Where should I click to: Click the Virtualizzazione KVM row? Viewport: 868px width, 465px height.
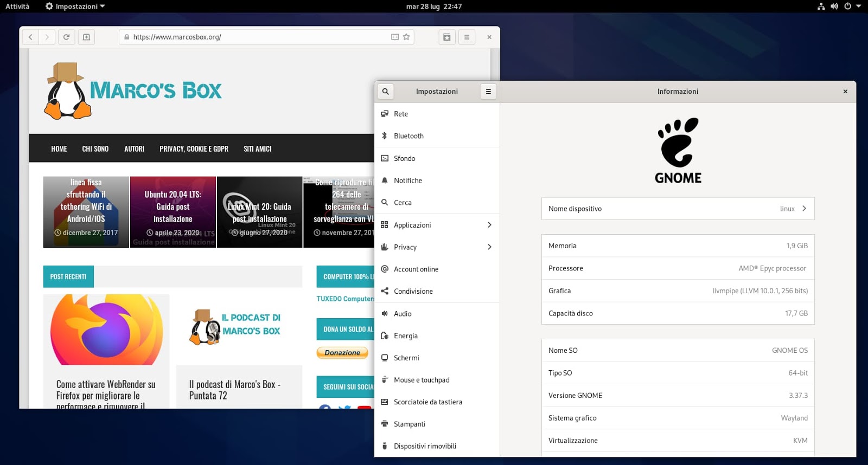(x=678, y=441)
